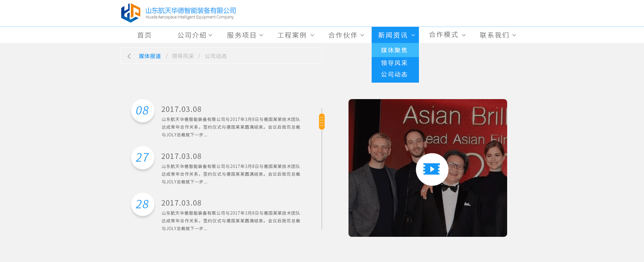Play the video with the film play icon
Viewport: 644px width, 262px height.
coord(432,169)
